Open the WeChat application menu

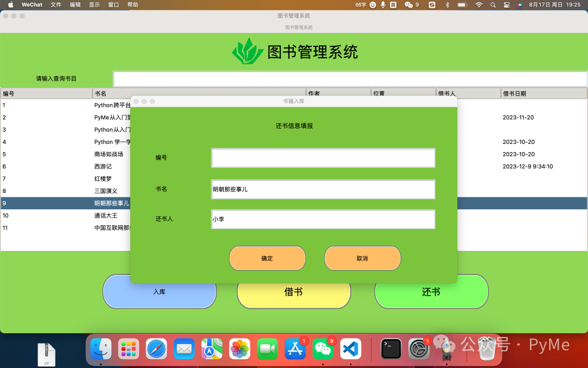click(x=32, y=4)
